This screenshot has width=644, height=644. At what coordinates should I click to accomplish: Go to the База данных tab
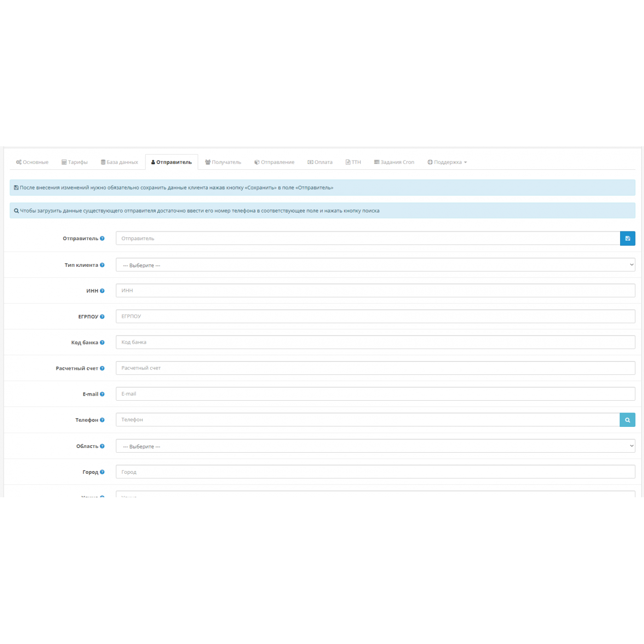tap(120, 162)
